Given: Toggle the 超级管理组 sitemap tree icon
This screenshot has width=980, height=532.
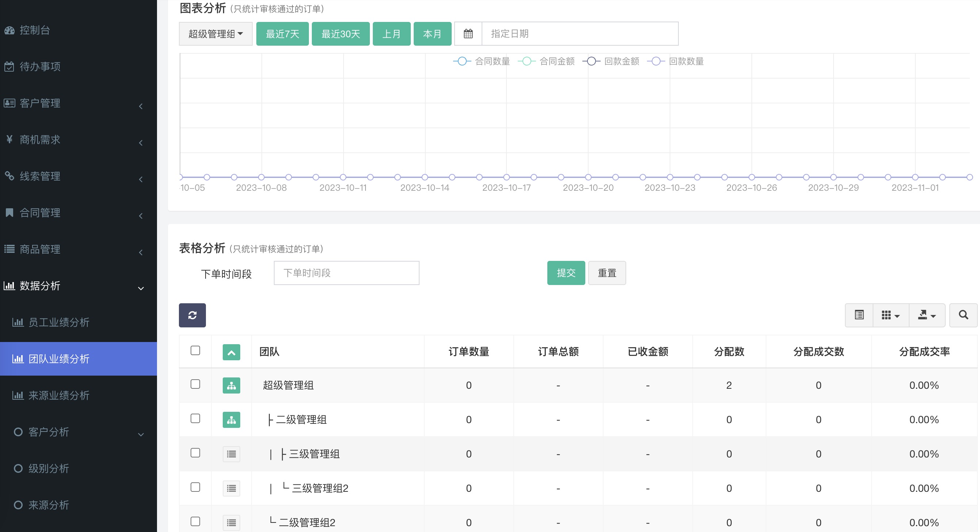Looking at the screenshot, I should pos(231,385).
